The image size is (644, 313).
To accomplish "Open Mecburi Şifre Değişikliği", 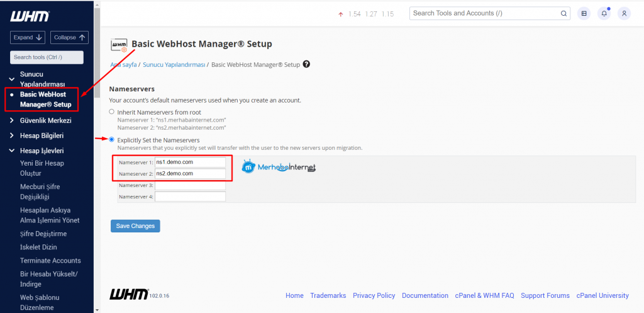I will tap(40, 191).
